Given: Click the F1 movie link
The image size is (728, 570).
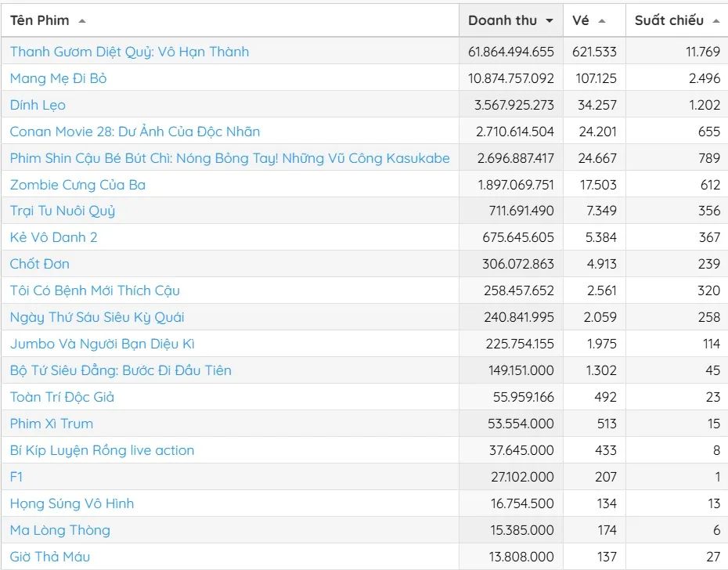Looking at the screenshot, I should click(x=16, y=477).
